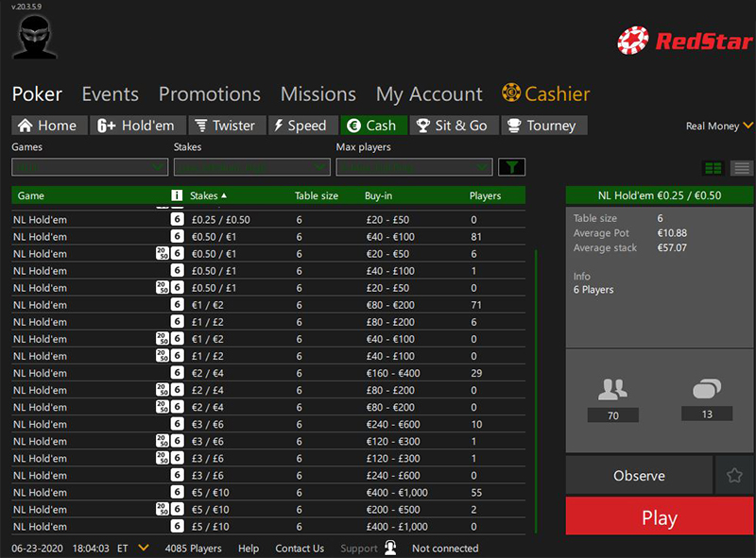Screen dimensions: 756x558
Task: Click the Support headset icon
Action: 390,548
